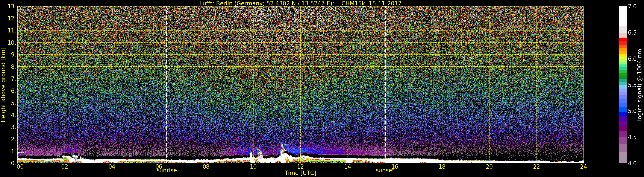Image resolution: width=644 pixels, height=177 pixels.
Task: Click the height axis tick label '10.'
Action: (12, 43)
